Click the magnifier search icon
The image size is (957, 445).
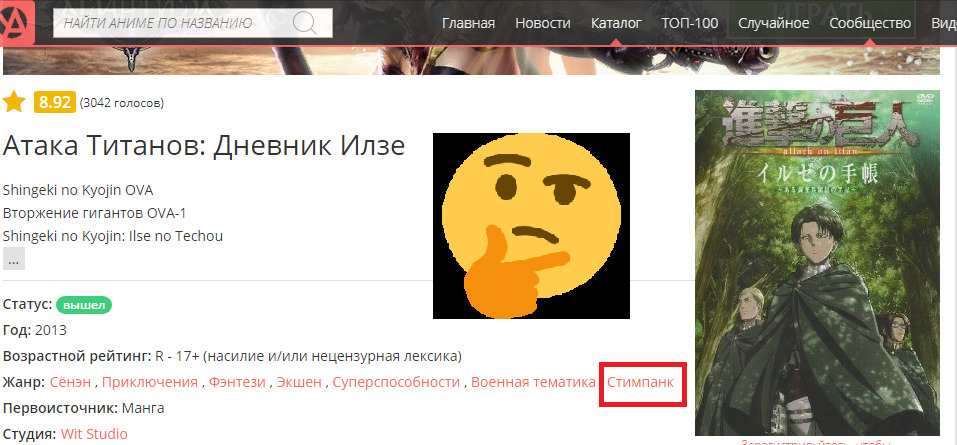coord(305,23)
